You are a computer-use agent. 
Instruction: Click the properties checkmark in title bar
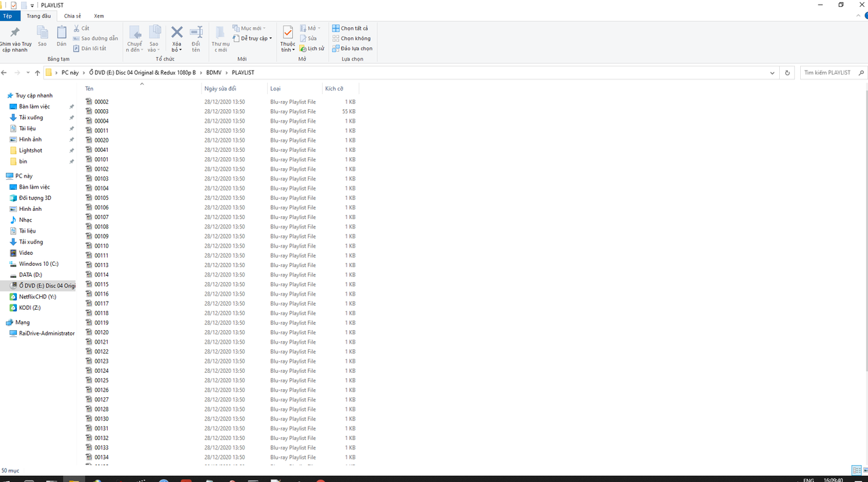pyautogui.click(x=14, y=5)
